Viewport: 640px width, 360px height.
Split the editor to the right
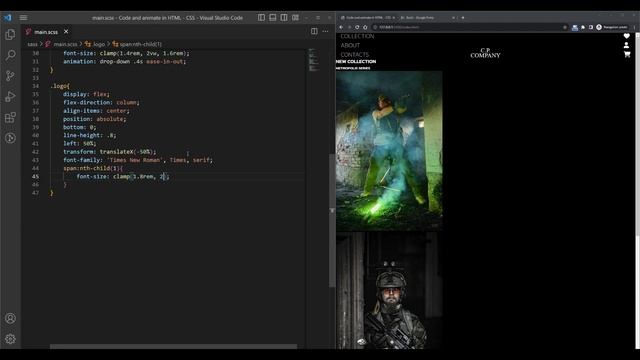(314, 31)
